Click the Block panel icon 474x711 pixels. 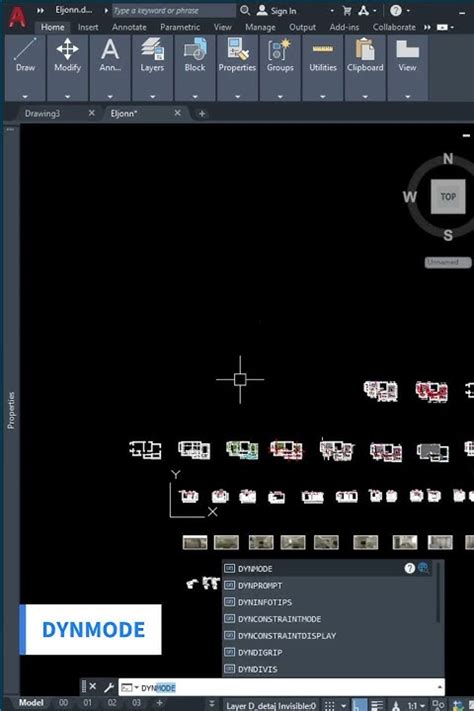tap(195, 49)
